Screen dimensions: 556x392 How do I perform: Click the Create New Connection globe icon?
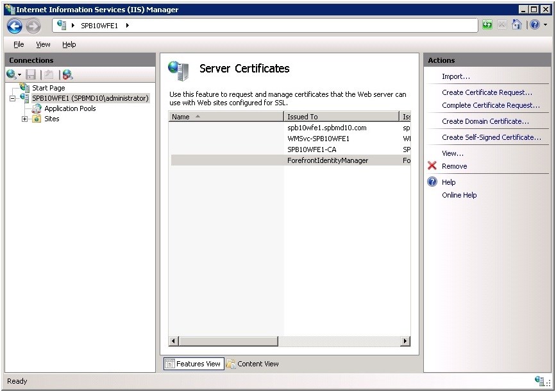tap(12, 74)
